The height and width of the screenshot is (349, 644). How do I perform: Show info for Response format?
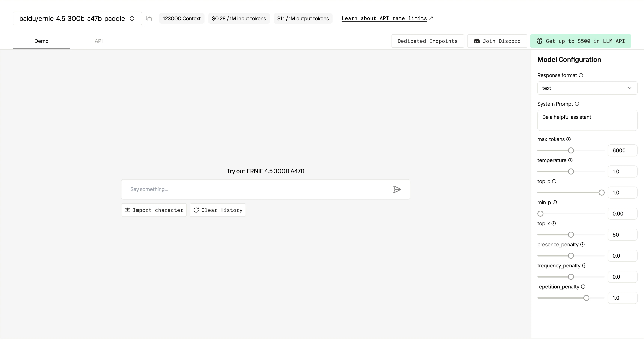click(x=581, y=75)
